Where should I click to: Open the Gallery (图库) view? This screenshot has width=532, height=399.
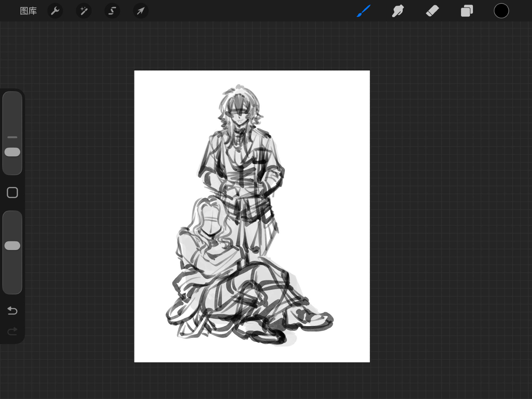pos(28,11)
